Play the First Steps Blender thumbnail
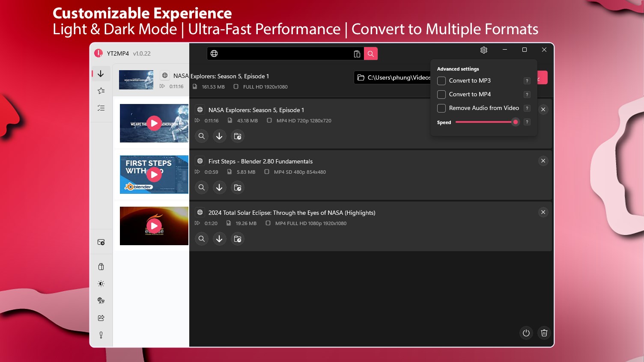 [x=154, y=175]
